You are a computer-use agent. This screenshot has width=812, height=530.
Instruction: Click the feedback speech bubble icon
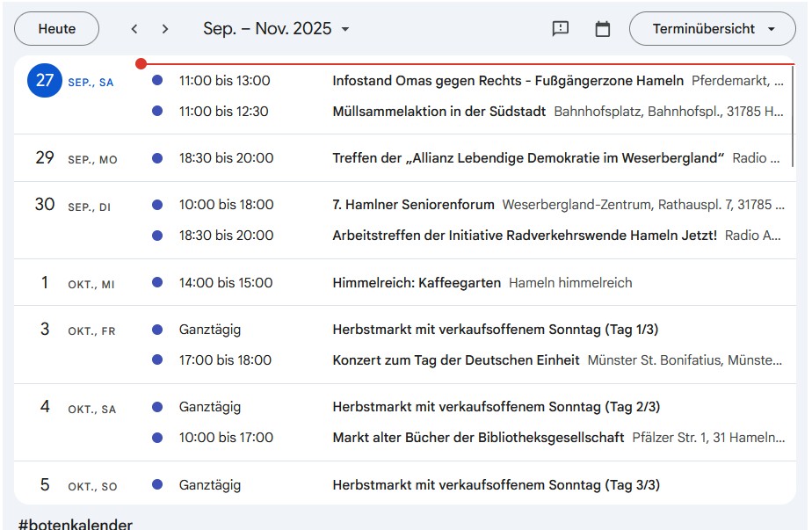pos(561,29)
